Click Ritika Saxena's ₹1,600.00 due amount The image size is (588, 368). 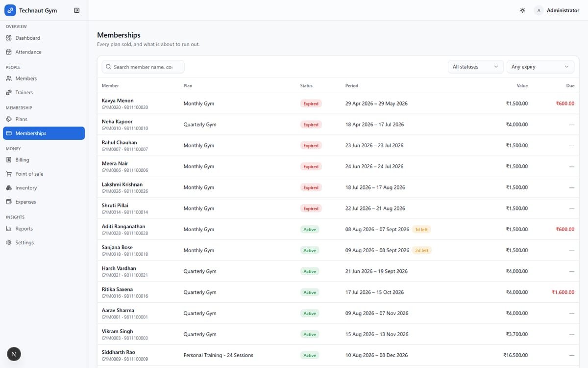(x=563, y=292)
